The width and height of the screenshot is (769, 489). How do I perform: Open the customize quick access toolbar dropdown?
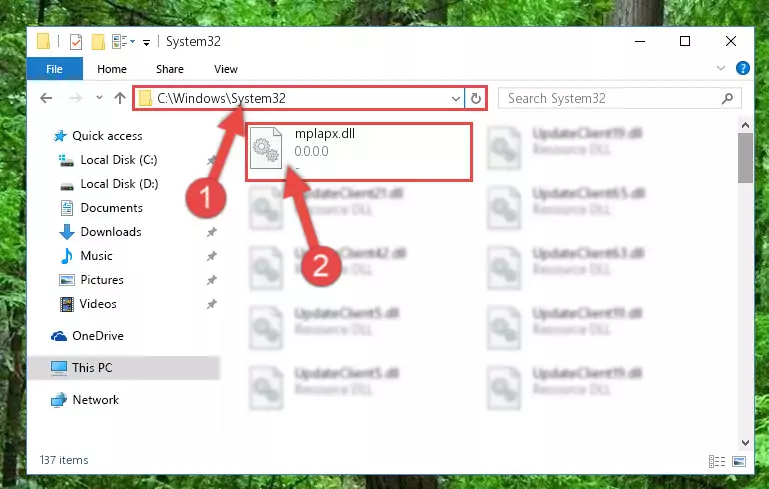pyautogui.click(x=146, y=43)
